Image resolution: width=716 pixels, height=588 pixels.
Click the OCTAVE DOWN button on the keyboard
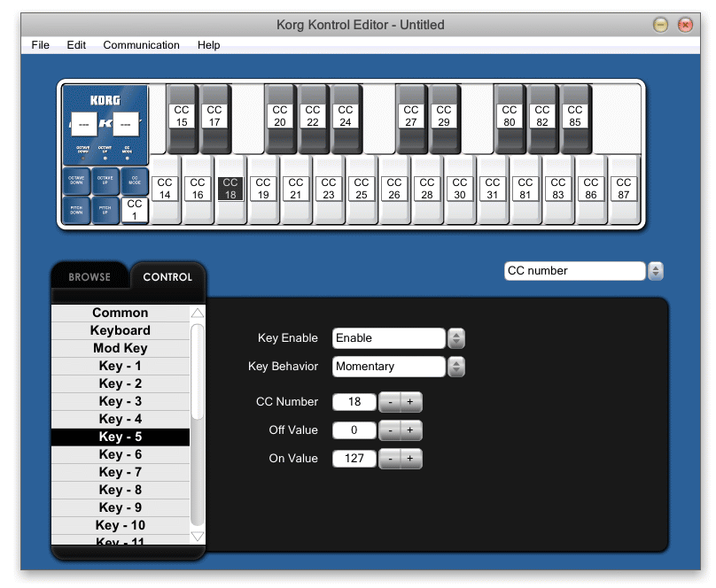76,181
